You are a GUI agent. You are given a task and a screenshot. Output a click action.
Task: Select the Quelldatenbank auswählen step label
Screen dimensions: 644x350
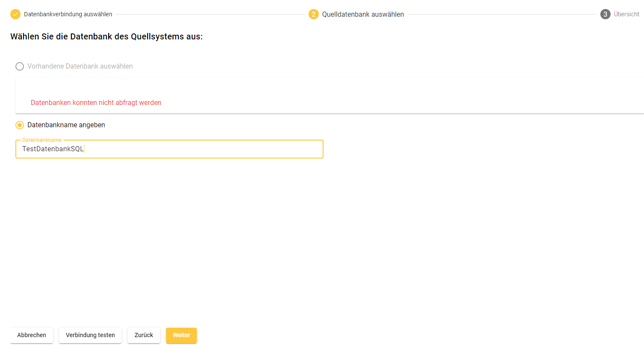[363, 14]
